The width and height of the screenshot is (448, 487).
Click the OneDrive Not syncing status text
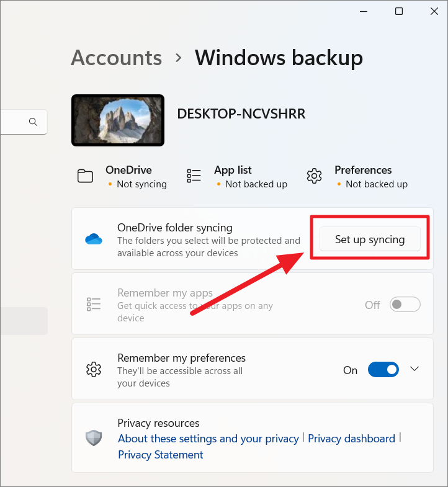click(x=141, y=184)
